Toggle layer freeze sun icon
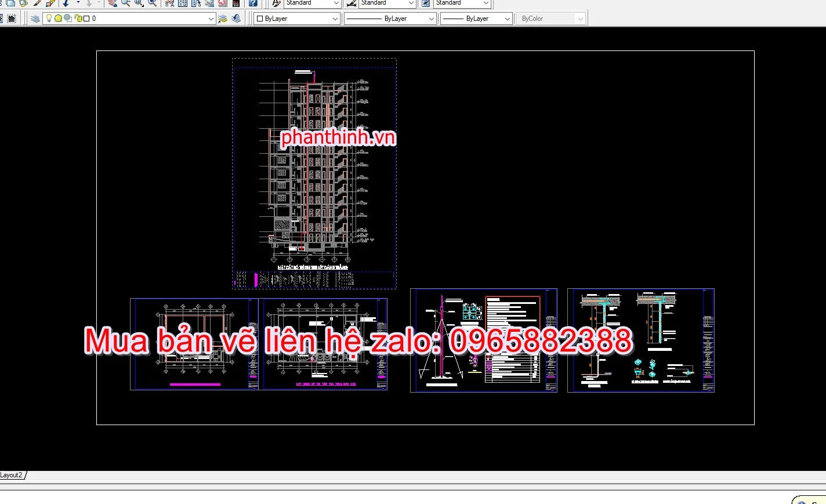This screenshot has width=826, height=504. point(58,19)
